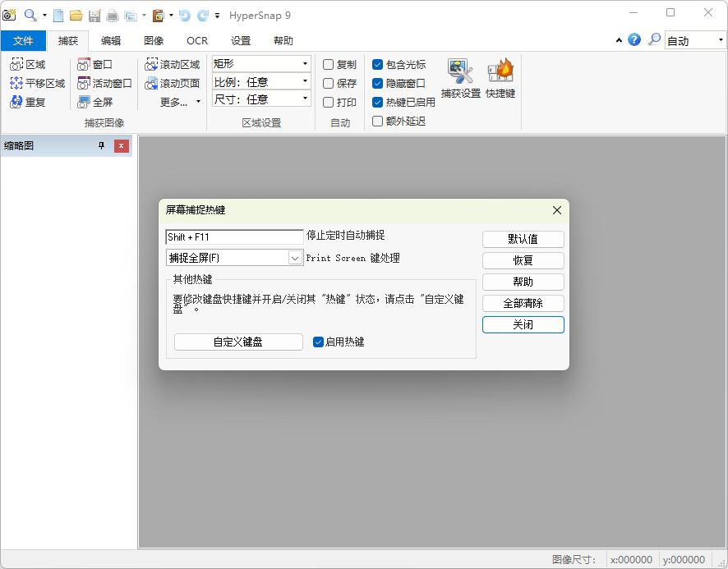Choose 滚动页面 scrolling page capture

point(173,83)
